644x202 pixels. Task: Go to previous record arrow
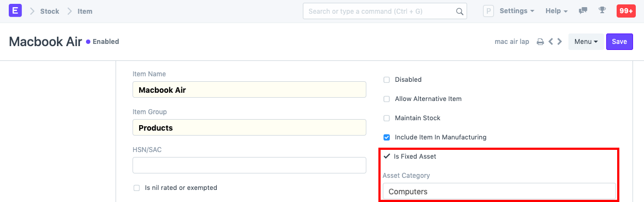[551, 42]
